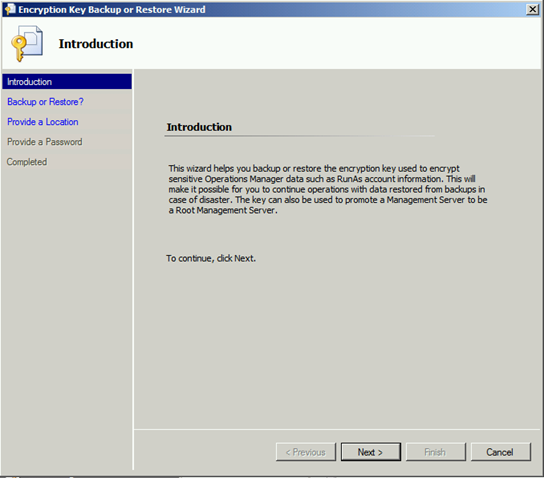544x478 pixels.
Task: Click the < Previous button
Action: (x=306, y=452)
